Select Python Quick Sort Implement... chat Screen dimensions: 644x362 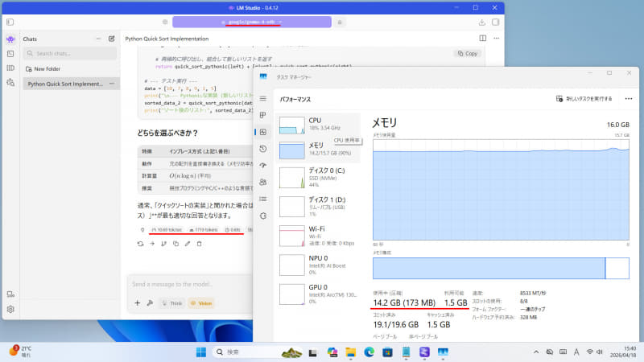pyautogui.click(x=71, y=84)
